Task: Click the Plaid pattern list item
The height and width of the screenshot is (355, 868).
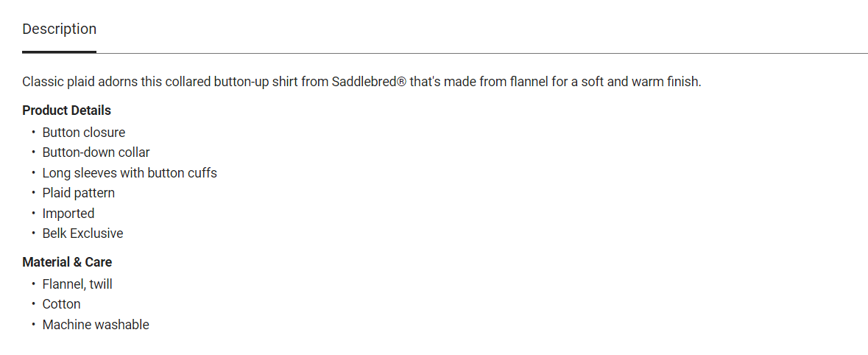Action: (78, 193)
